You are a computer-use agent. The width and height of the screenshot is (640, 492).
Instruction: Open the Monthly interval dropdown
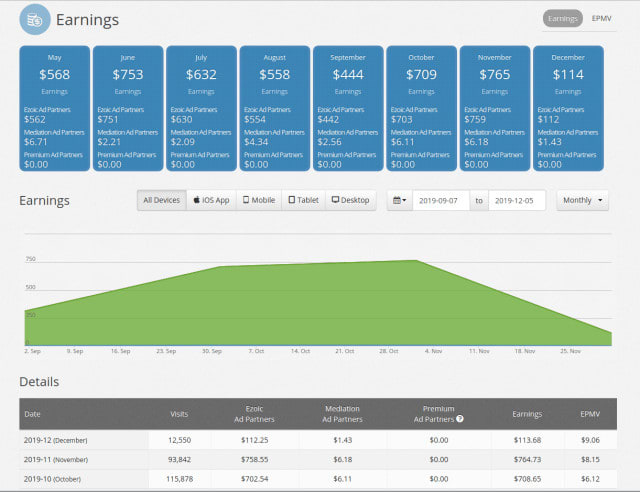tap(583, 200)
